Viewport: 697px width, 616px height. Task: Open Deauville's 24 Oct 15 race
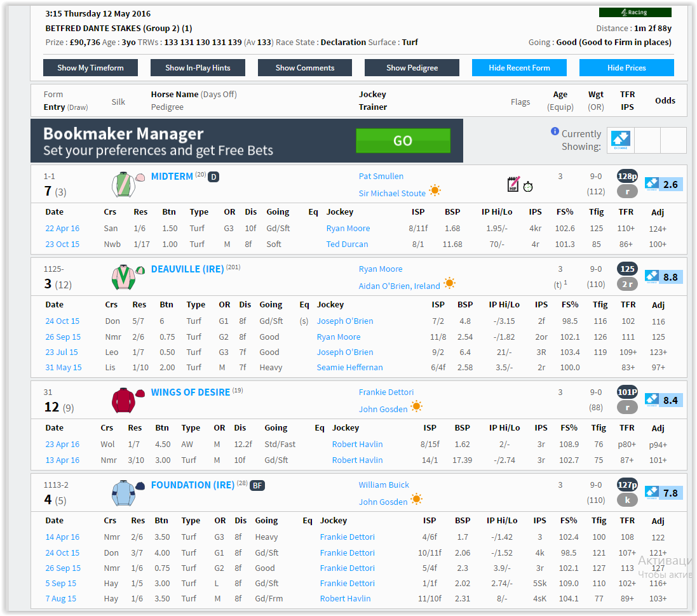pos(62,321)
